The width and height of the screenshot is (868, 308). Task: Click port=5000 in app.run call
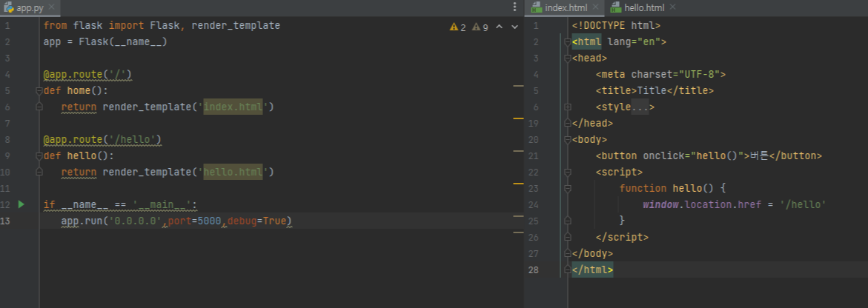click(193, 221)
